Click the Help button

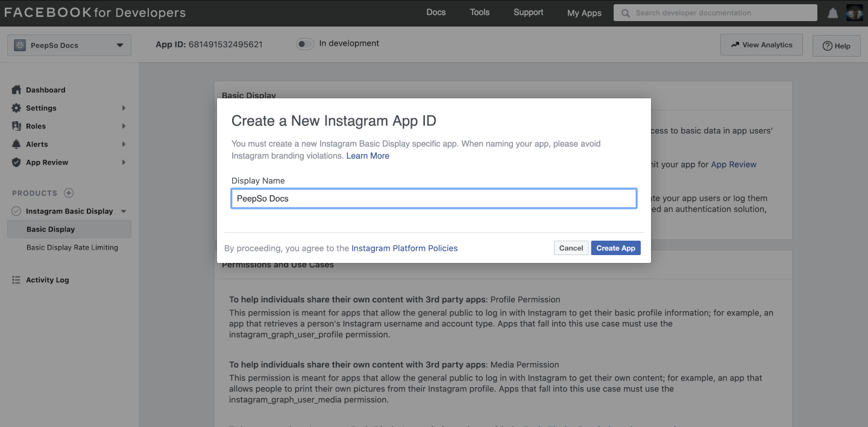[836, 46]
